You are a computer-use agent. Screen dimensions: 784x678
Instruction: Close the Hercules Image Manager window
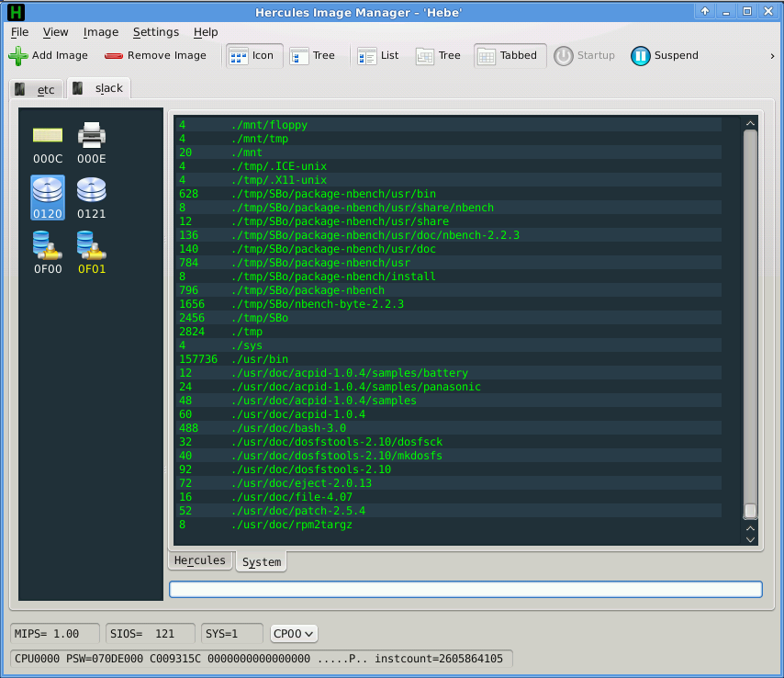[x=768, y=12]
